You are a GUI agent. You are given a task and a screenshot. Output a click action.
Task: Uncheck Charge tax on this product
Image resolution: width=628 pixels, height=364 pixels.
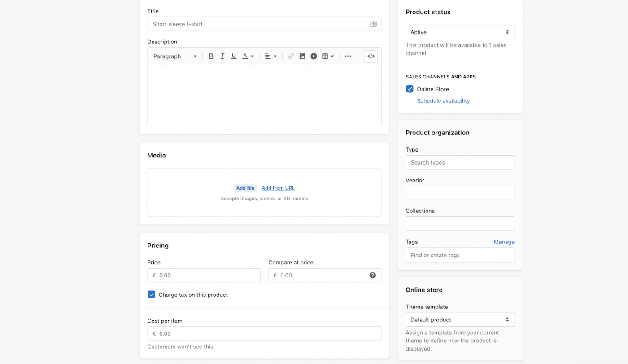[x=151, y=295]
